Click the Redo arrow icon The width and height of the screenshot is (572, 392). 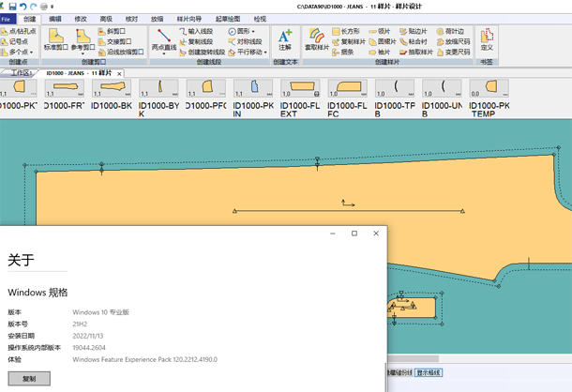34,7
